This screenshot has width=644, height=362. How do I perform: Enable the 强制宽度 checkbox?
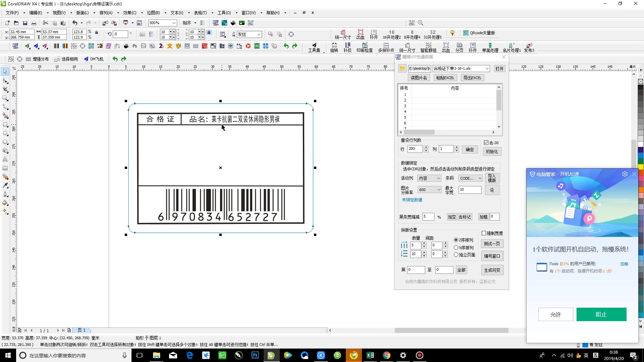click(484, 233)
